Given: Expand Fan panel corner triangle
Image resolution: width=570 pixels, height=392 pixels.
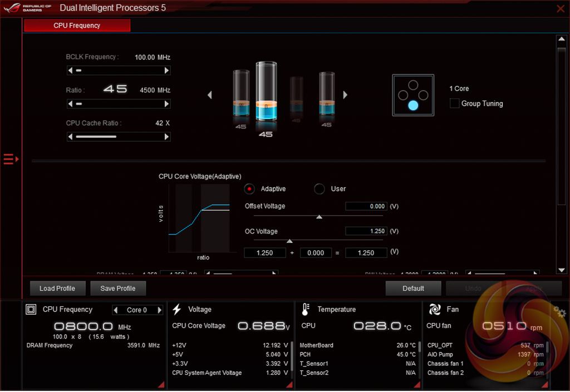Looking at the screenshot, I should [544, 385].
